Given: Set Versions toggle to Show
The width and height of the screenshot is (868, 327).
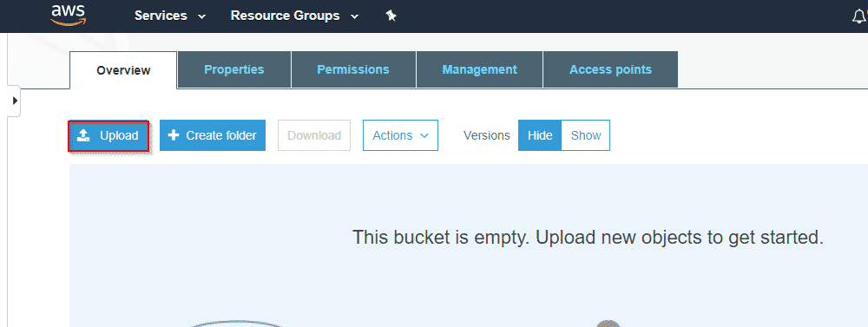Looking at the screenshot, I should 586,135.
